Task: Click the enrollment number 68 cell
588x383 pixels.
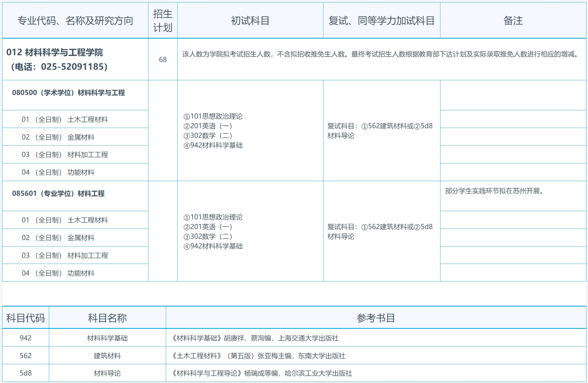Action: coord(163,60)
